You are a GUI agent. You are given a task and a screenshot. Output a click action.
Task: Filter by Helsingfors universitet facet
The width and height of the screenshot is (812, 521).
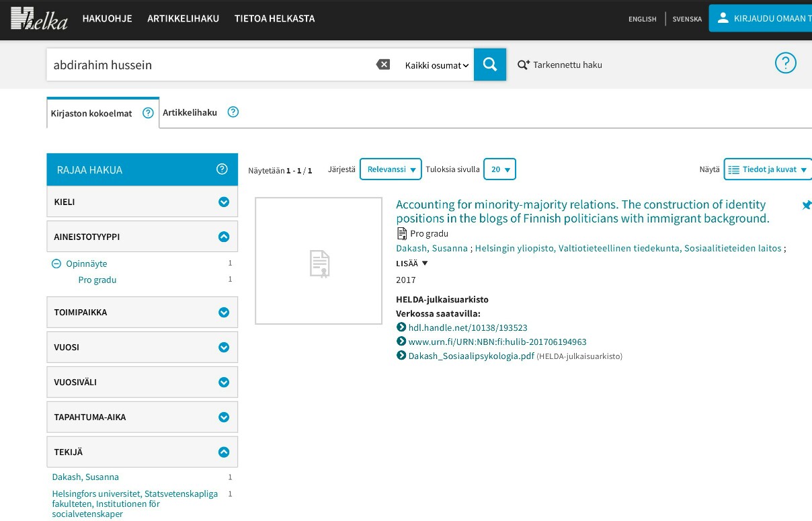tap(135, 504)
